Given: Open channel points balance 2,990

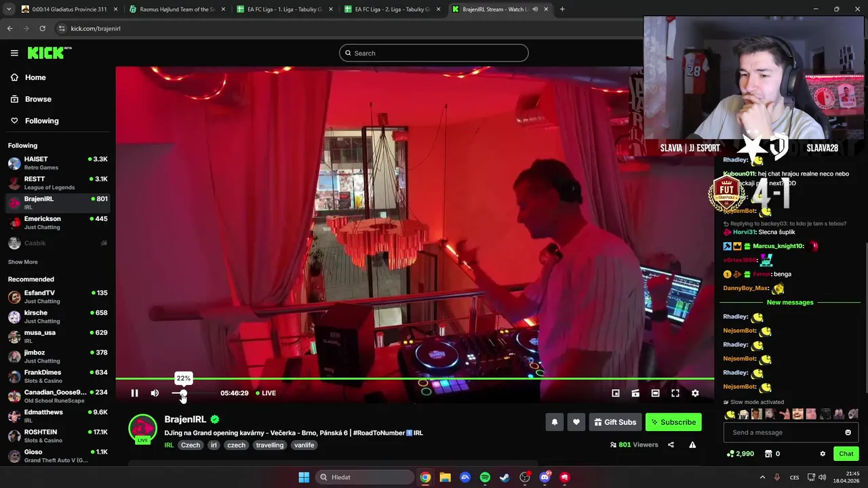Looking at the screenshot, I should click(740, 454).
